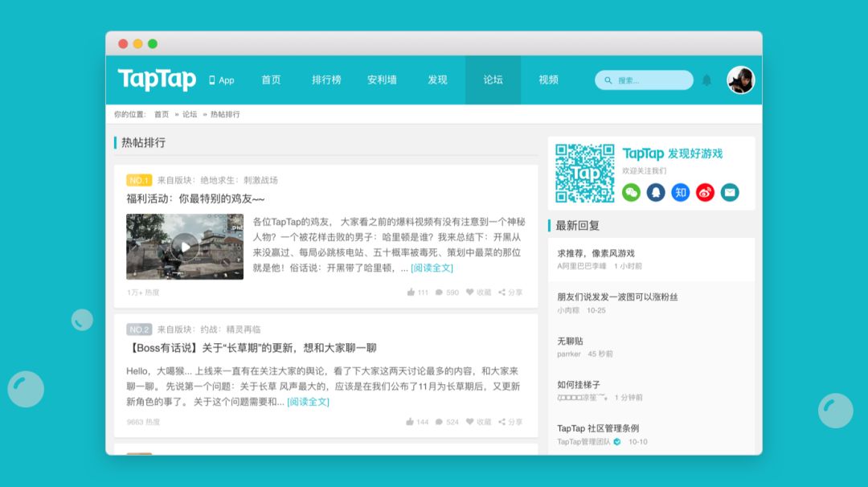
Task: Open the Weibo follow icon
Action: [705, 193]
